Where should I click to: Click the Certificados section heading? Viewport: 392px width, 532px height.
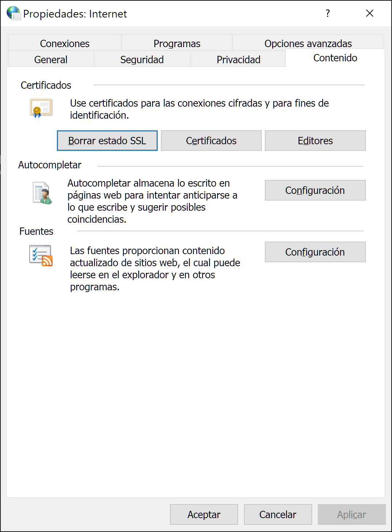(x=46, y=85)
